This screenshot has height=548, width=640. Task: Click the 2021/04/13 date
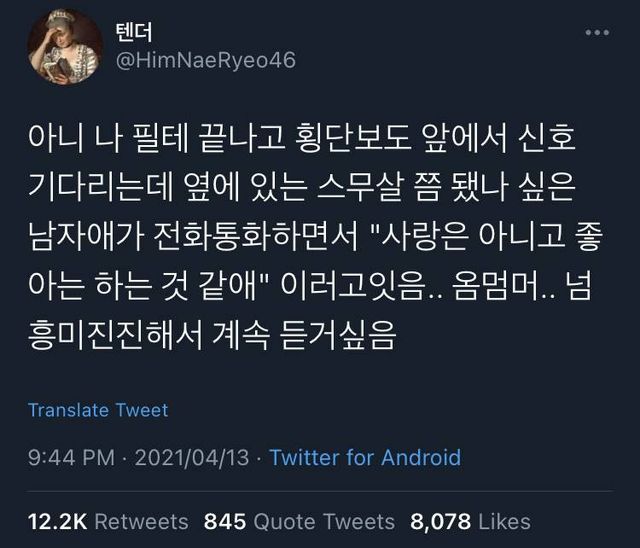click(191, 457)
